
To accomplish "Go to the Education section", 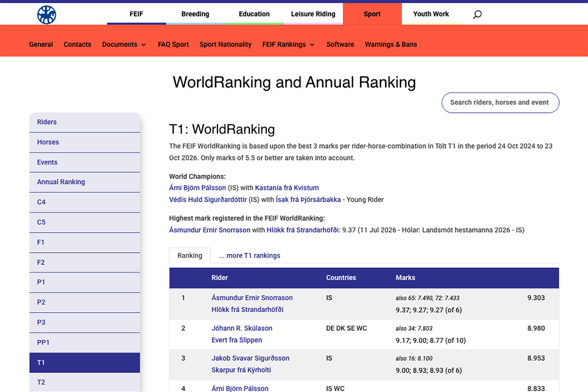I will pos(254,14).
